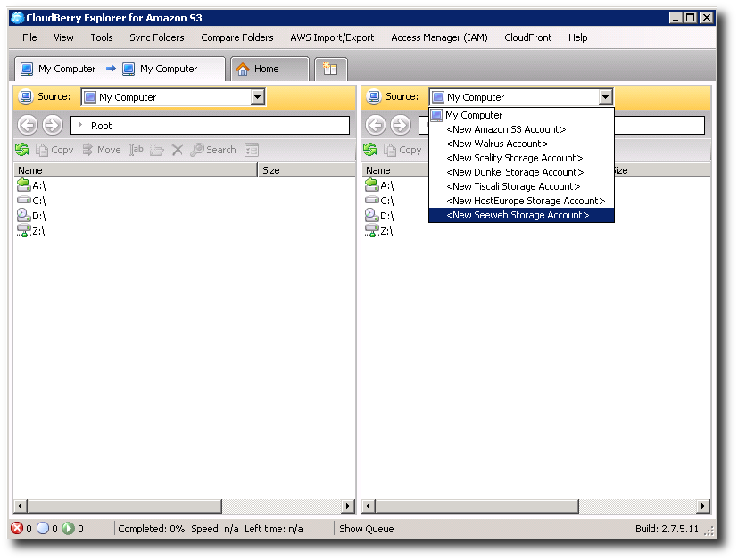
Task: Open the File menu
Action: 29,37
